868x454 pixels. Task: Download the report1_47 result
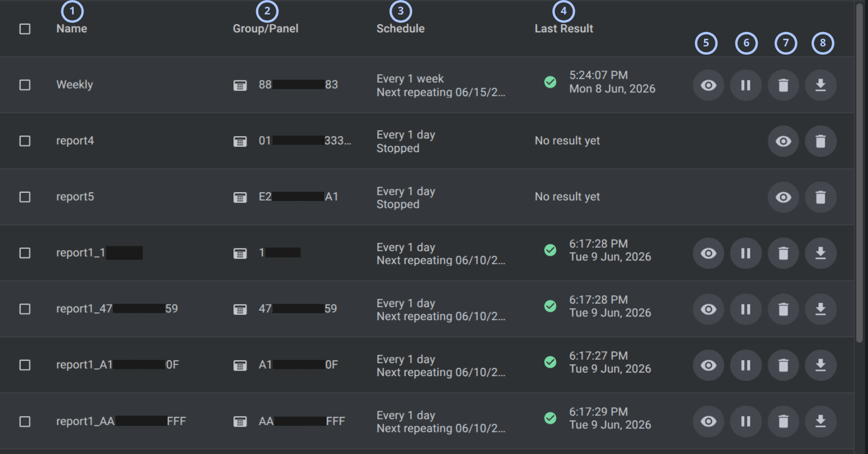pyautogui.click(x=821, y=309)
